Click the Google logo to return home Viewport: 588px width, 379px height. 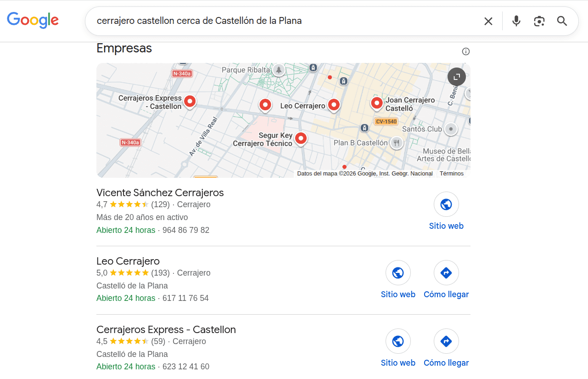(x=33, y=20)
